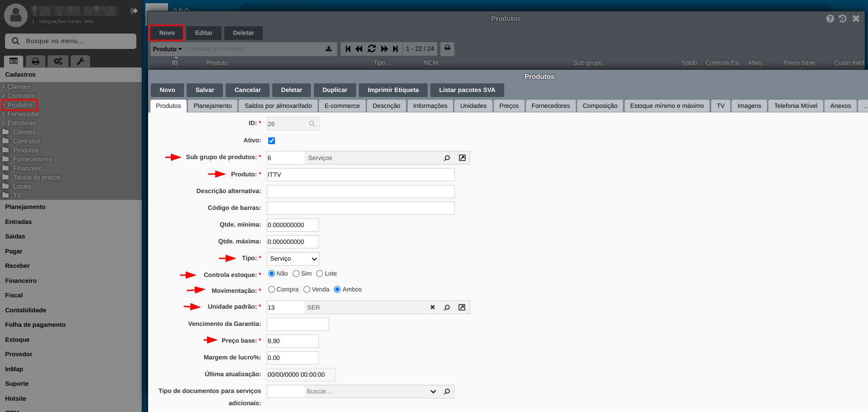Clear the Unidade padrão value with the X
This screenshot has width=868, height=412.
[x=433, y=307]
